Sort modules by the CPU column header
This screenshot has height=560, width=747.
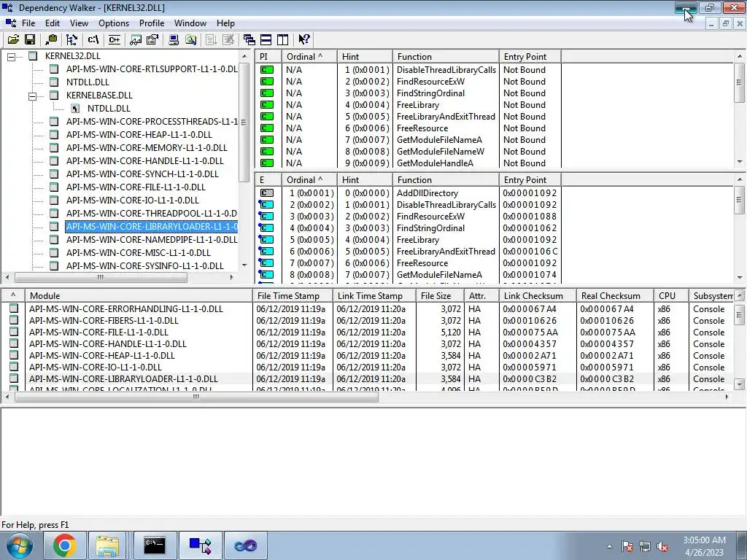672,296
